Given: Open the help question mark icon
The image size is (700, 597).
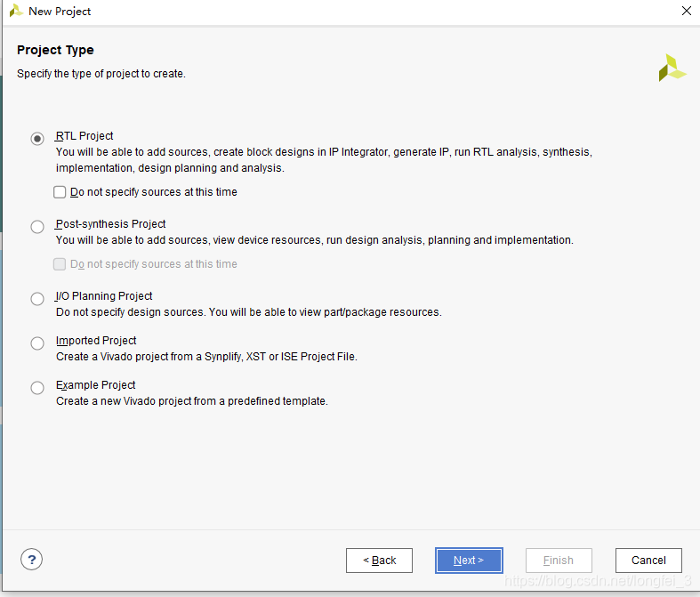Looking at the screenshot, I should (32, 560).
